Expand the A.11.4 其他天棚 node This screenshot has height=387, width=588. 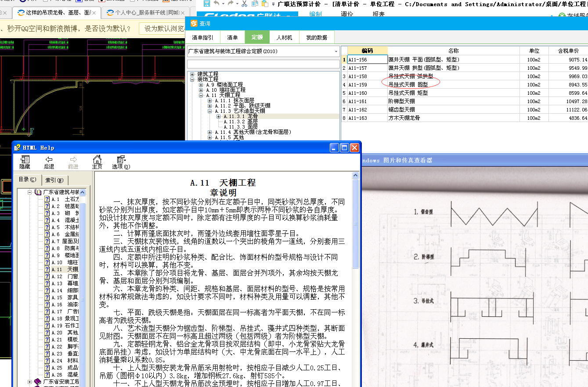(x=210, y=132)
